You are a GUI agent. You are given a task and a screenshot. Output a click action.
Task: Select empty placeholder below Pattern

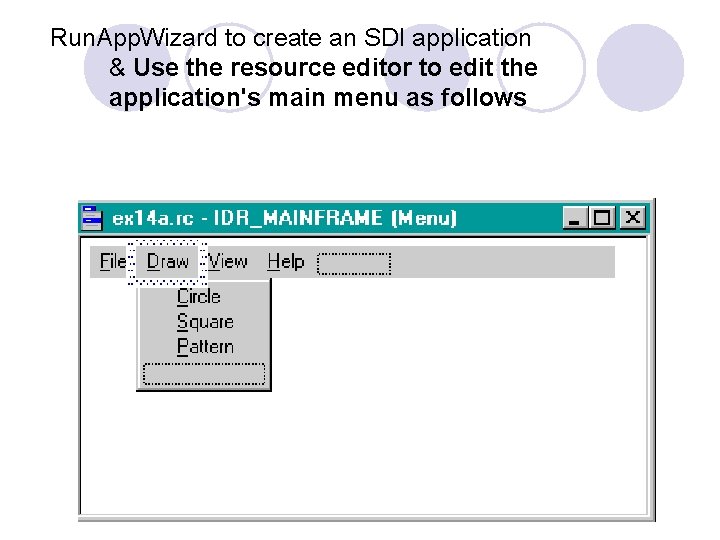point(204,374)
